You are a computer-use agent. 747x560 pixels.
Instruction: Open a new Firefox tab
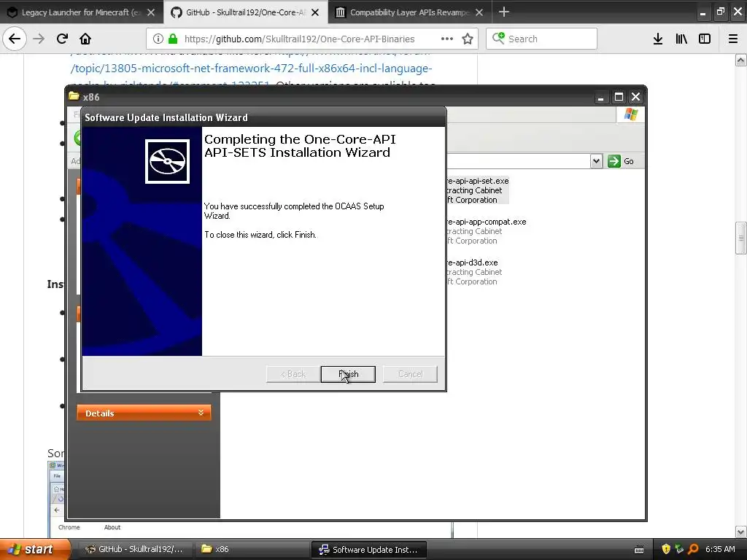click(x=503, y=12)
